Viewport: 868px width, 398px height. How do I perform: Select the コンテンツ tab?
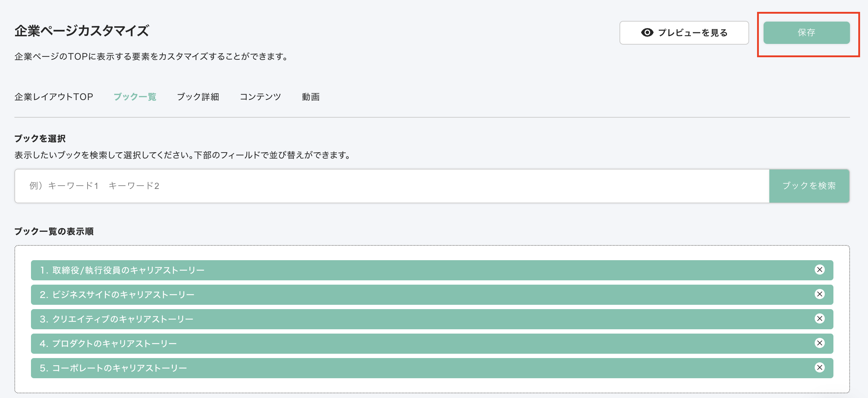(260, 97)
